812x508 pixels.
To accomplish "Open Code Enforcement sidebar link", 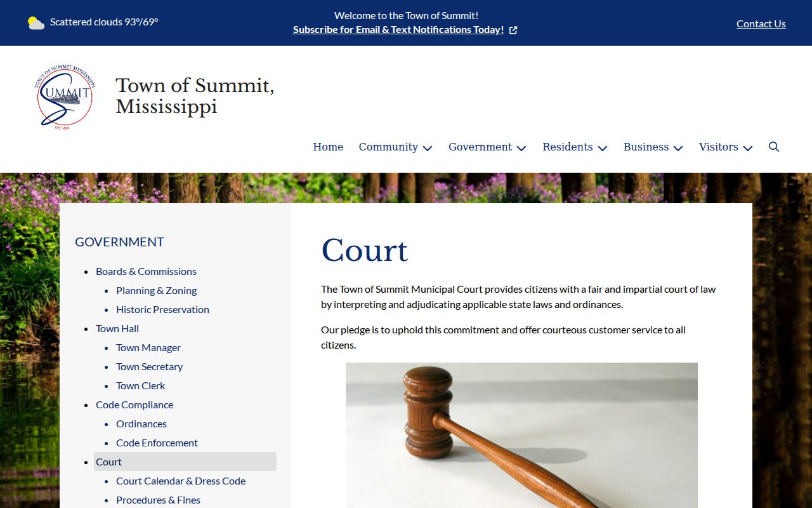I will [157, 443].
